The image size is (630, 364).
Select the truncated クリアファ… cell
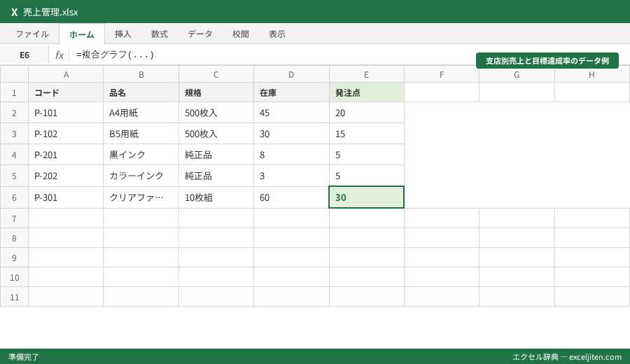[x=141, y=197]
